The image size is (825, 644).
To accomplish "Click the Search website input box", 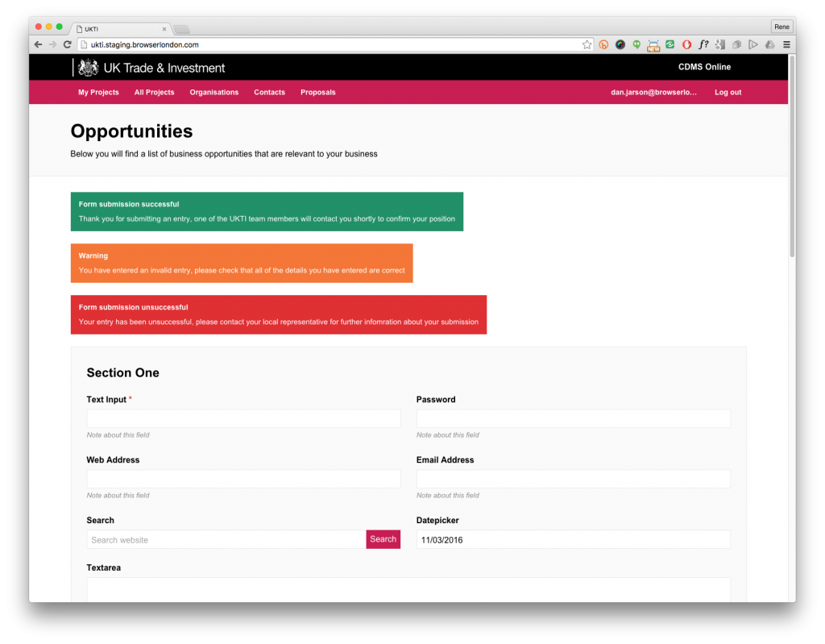I will [226, 539].
